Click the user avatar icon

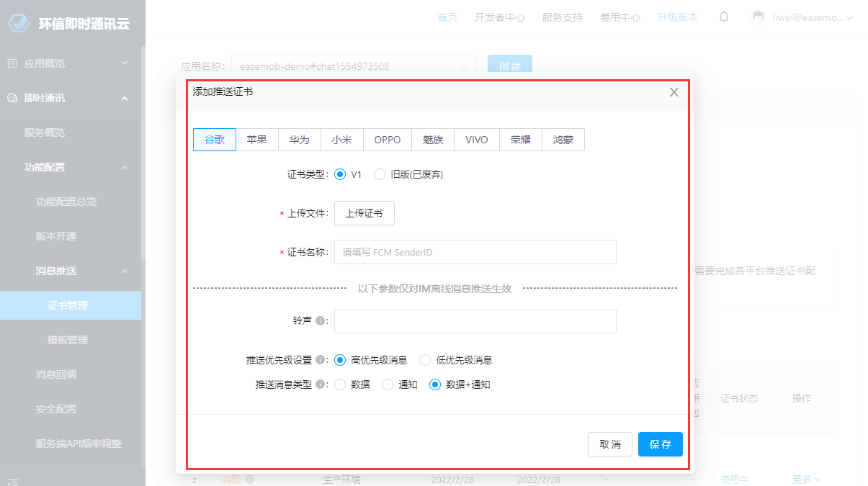point(757,17)
